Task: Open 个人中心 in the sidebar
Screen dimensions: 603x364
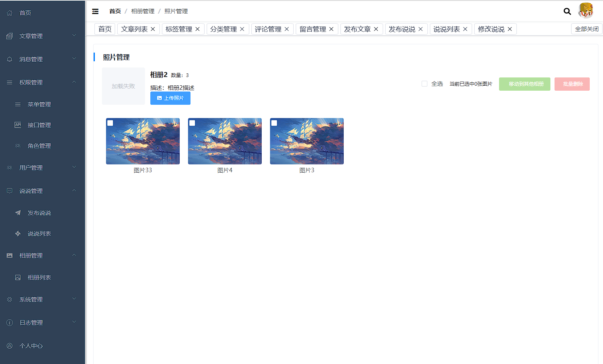Action: 42,346
